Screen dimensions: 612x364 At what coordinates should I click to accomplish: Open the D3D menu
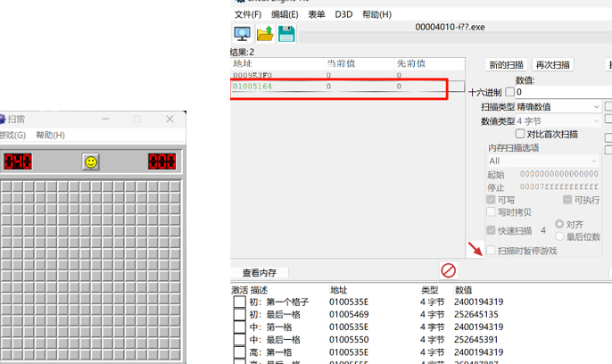(343, 14)
